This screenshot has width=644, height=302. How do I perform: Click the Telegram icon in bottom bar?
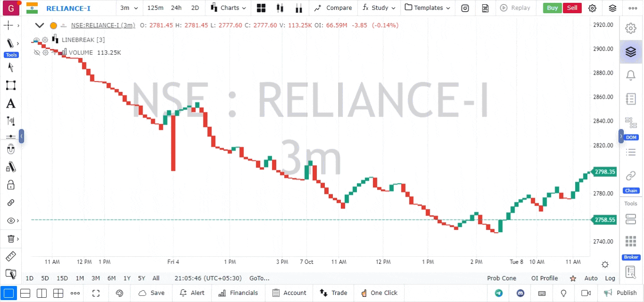click(499, 293)
